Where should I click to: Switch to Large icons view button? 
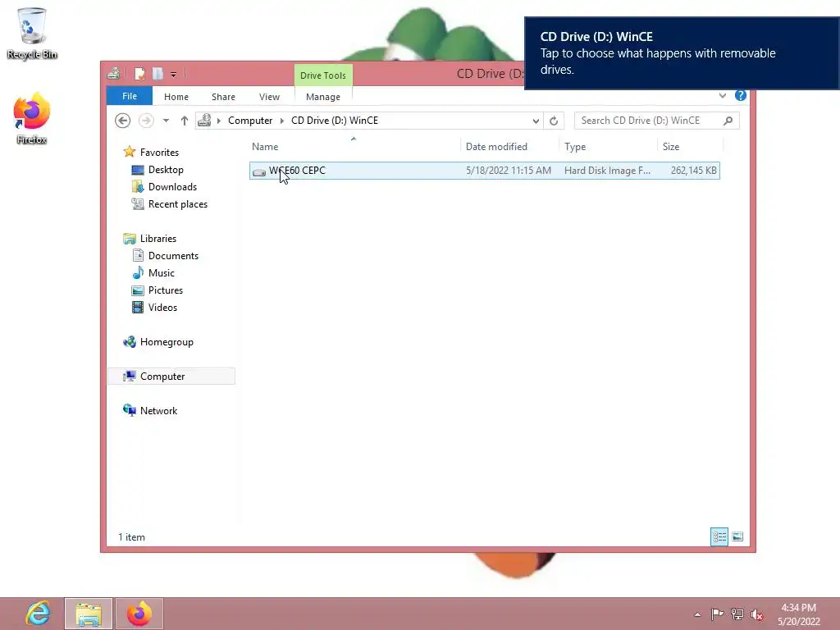pos(737,536)
